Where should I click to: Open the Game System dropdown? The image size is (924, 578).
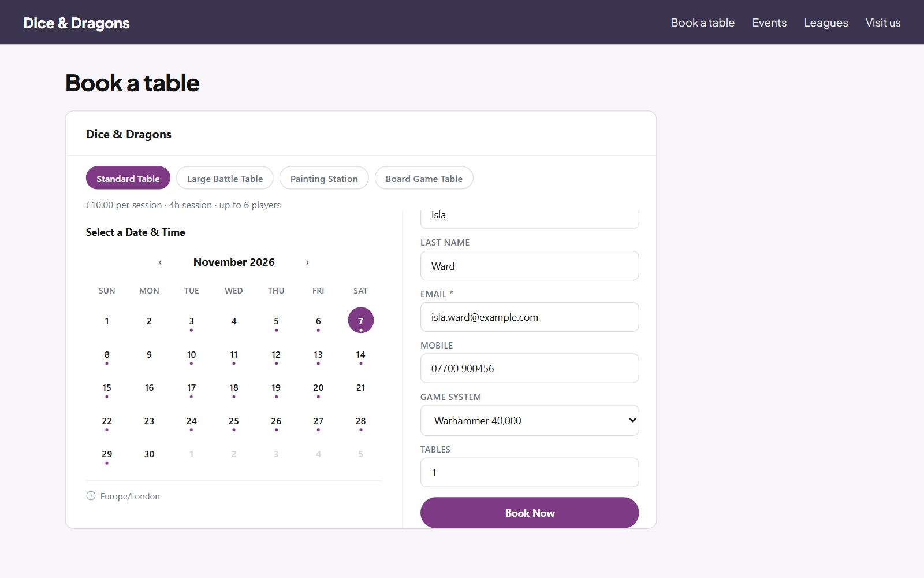tap(530, 420)
